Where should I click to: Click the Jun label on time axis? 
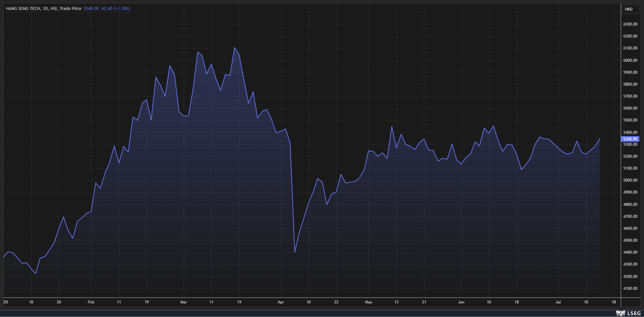pyautogui.click(x=461, y=302)
